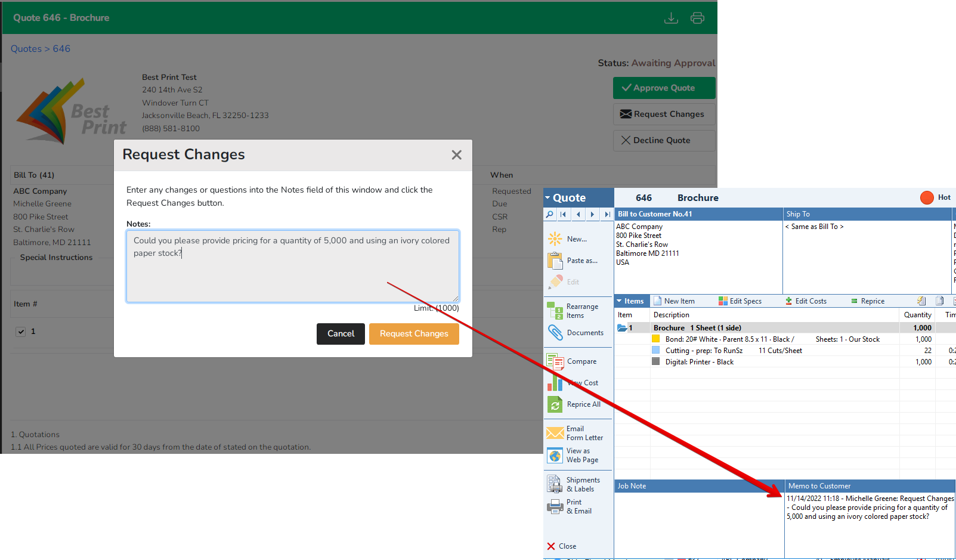Image resolution: width=956 pixels, height=560 pixels.
Task: Click Edit Specs in Items toolbar
Action: click(740, 301)
